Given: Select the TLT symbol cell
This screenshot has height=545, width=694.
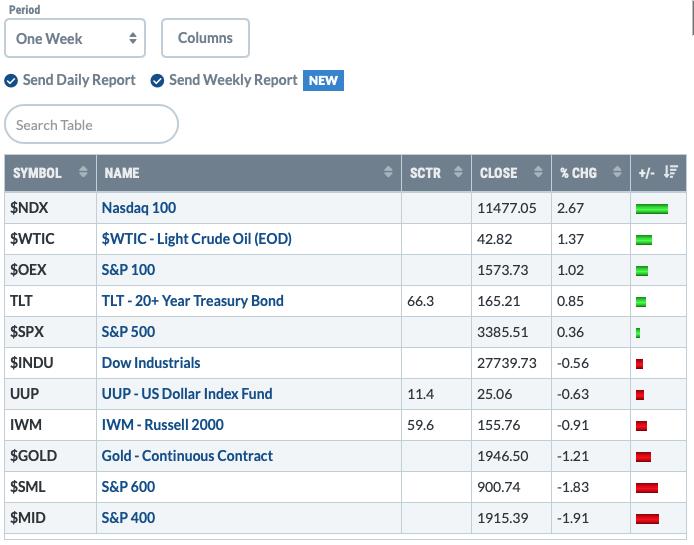Looking at the screenshot, I should (50, 301).
